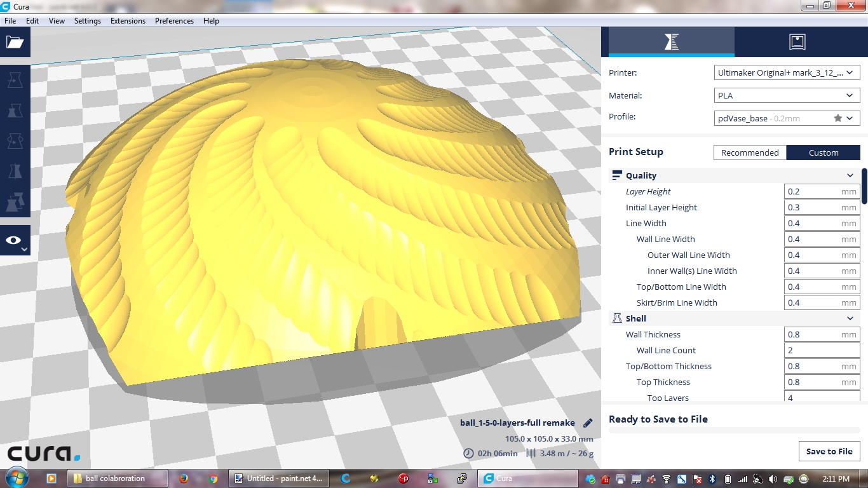868x488 pixels.
Task: Open the Extensions menu
Action: point(128,21)
